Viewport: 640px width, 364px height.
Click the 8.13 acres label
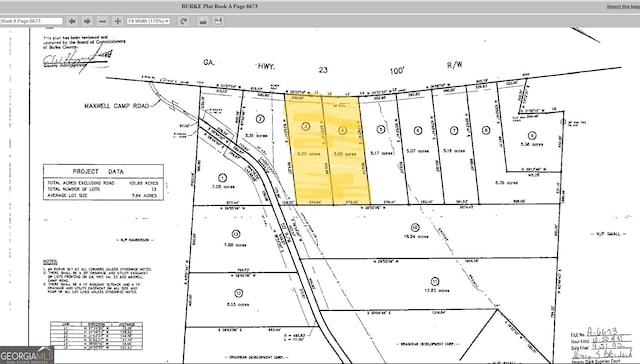click(238, 304)
